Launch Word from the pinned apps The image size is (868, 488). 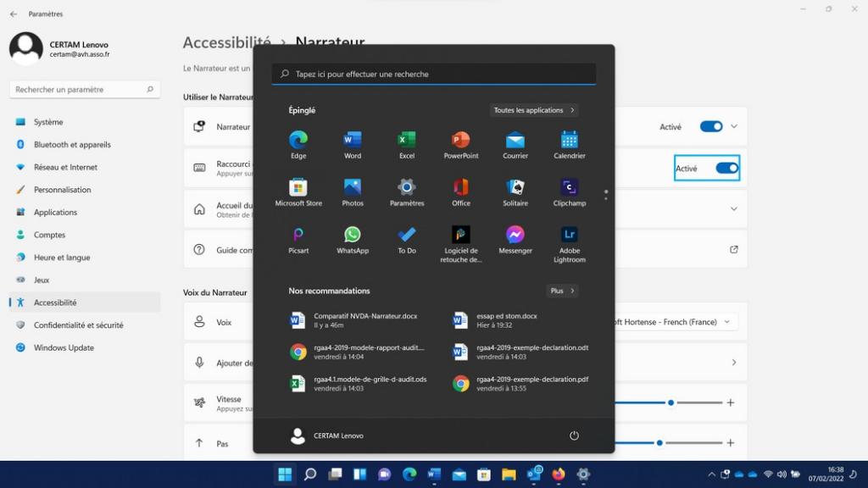[x=353, y=145]
